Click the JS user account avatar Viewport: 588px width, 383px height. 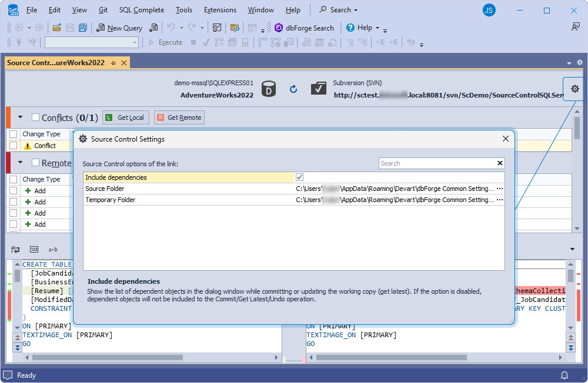(489, 10)
